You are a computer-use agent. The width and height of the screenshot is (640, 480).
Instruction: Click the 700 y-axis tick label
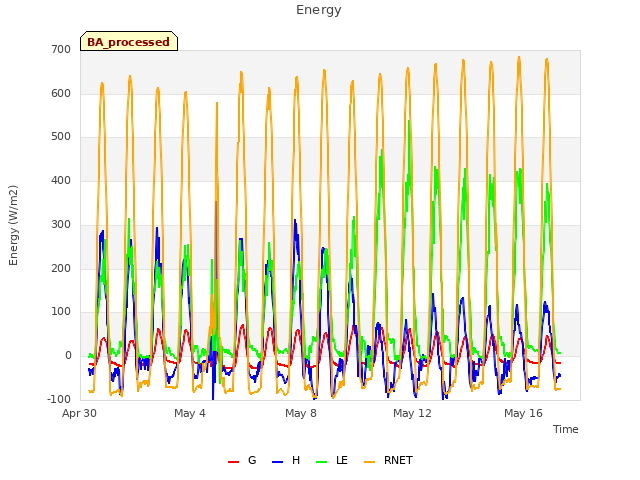coord(61,49)
